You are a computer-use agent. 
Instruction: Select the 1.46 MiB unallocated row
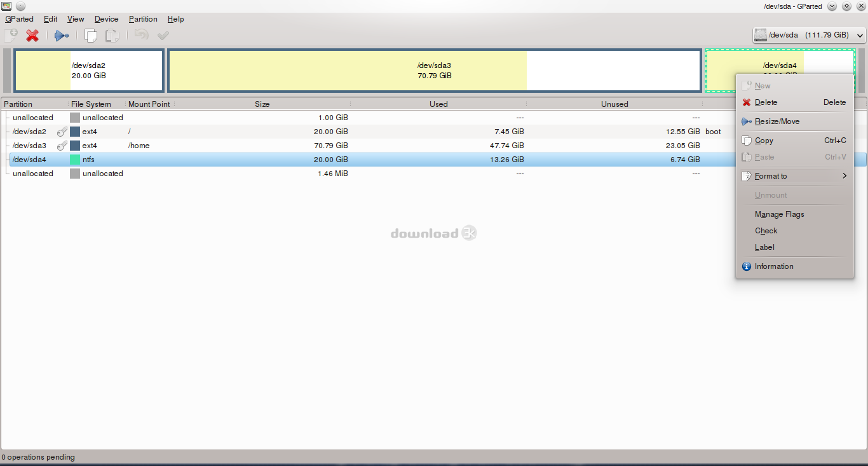(x=434, y=174)
